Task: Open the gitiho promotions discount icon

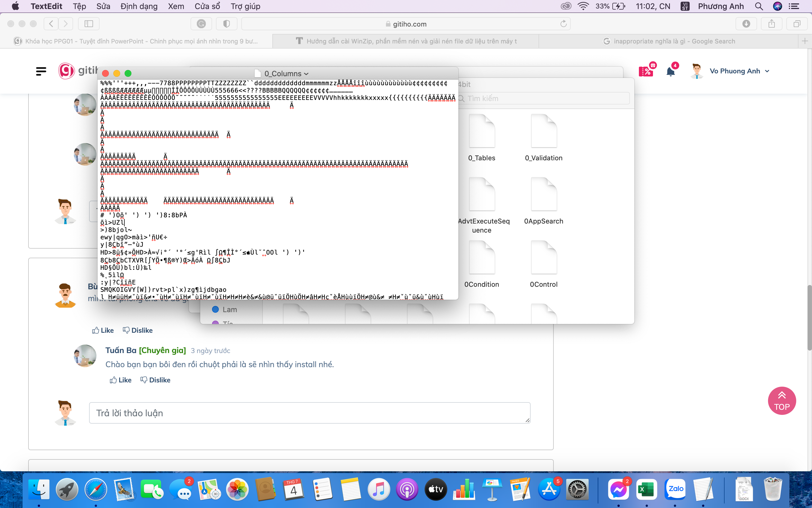Action: (646, 71)
